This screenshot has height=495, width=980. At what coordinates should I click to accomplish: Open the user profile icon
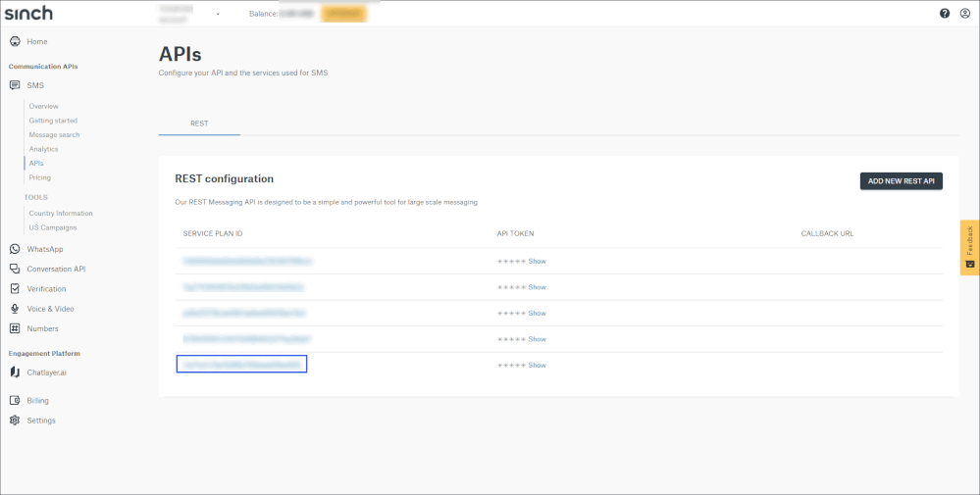tap(964, 13)
